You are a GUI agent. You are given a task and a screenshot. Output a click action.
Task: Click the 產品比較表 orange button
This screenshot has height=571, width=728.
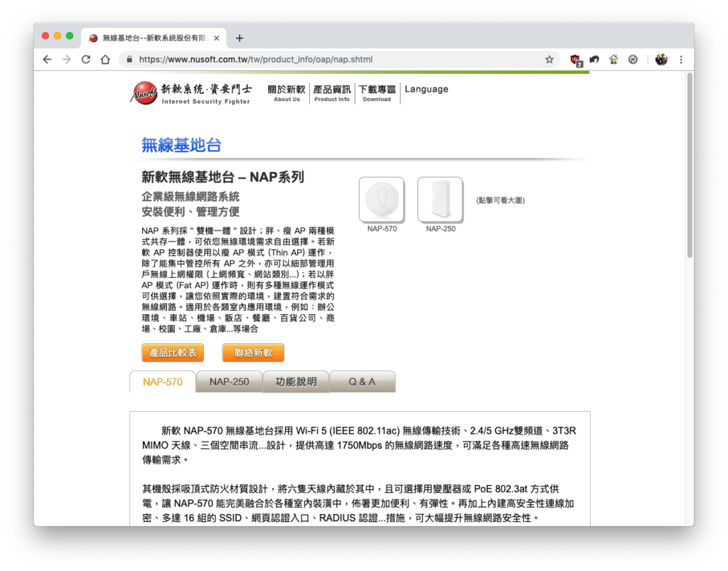(x=173, y=353)
